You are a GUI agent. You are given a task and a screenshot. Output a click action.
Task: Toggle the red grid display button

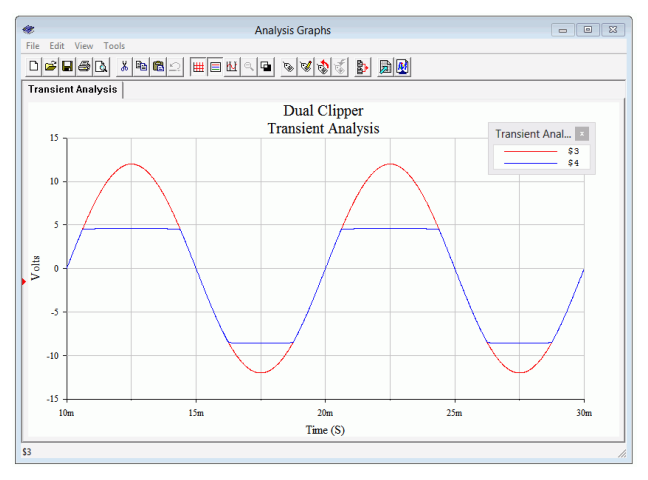pos(198,66)
